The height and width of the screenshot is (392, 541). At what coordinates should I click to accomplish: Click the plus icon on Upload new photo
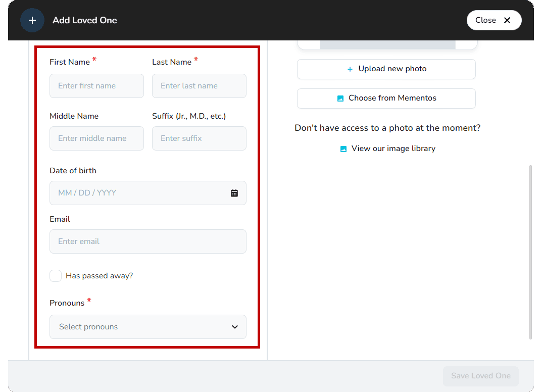(350, 69)
